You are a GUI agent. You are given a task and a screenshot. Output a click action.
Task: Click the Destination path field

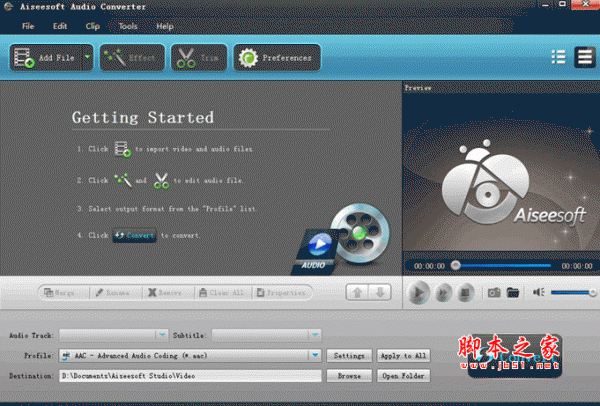click(190, 376)
